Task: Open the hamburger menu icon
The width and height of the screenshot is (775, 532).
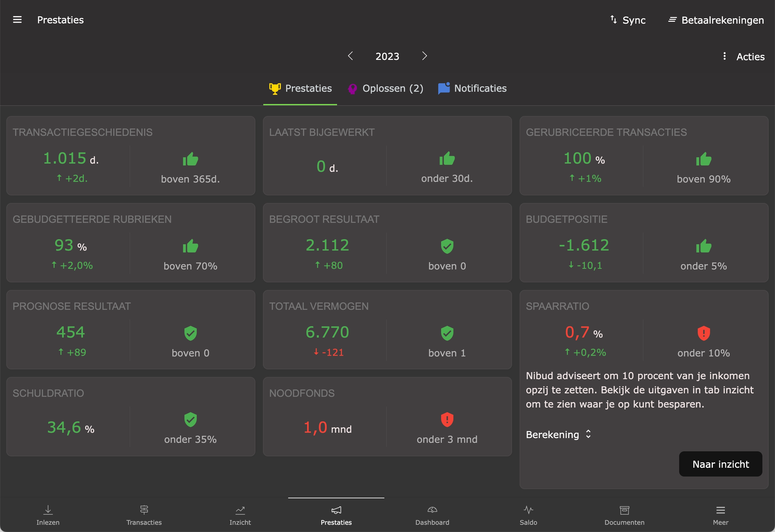Action: 17,20
